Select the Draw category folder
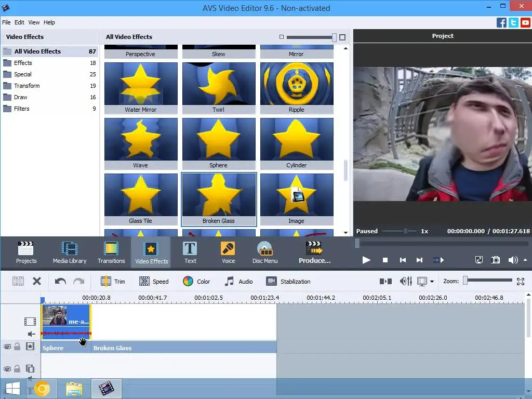Image resolution: width=532 pixels, height=399 pixels. coord(49,97)
